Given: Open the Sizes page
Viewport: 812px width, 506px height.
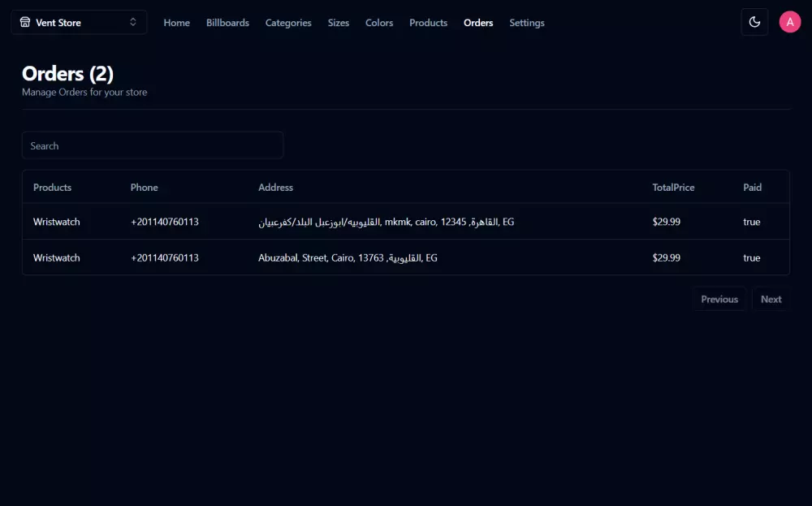Looking at the screenshot, I should click(338, 23).
